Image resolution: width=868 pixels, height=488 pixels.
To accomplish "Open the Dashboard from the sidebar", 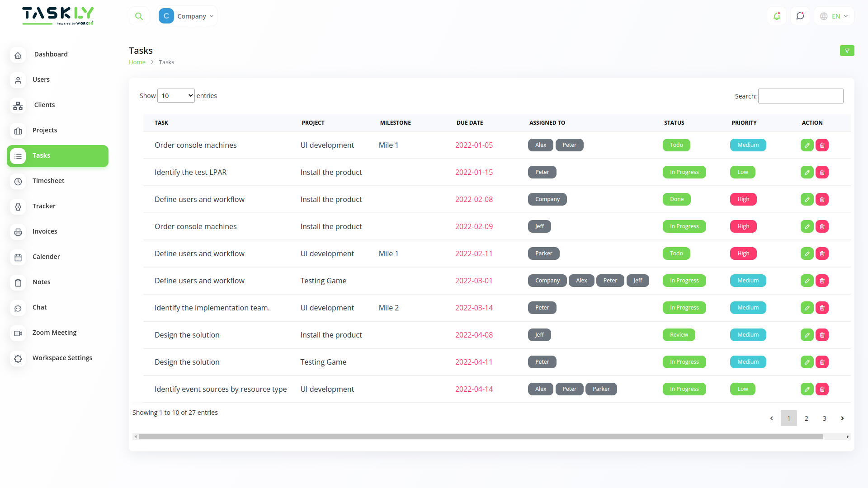I will (51, 54).
